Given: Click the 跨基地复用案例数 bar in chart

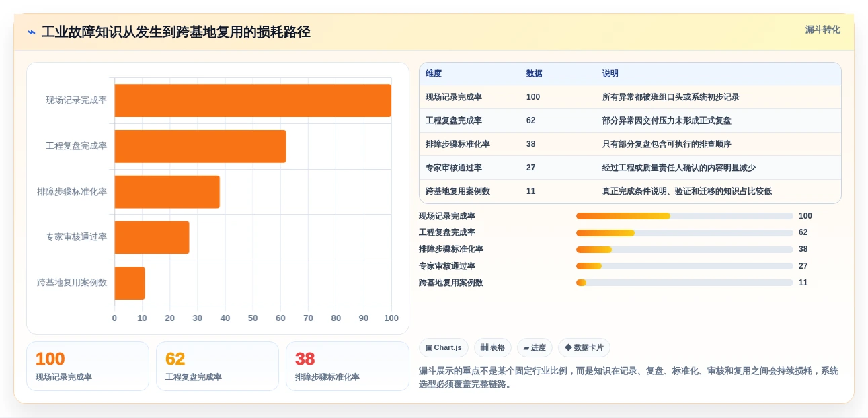Looking at the screenshot, I should pyautogui.click(x=130, y=283).
